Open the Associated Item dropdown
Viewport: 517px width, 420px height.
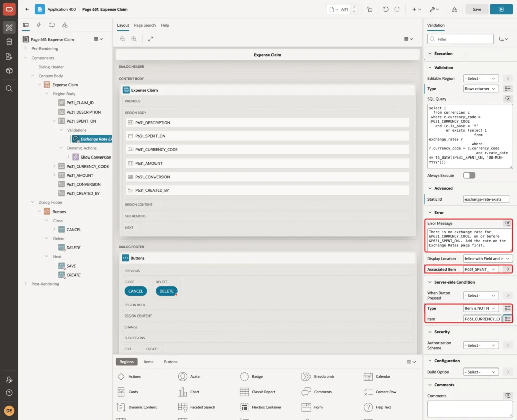coord(481,269)
